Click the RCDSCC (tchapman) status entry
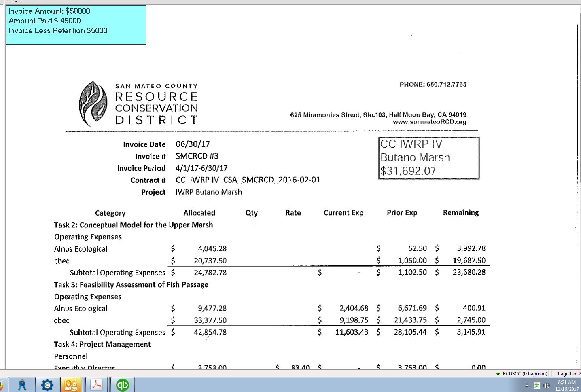The width and height of the screenshot is (581, 392). (525, 373)
